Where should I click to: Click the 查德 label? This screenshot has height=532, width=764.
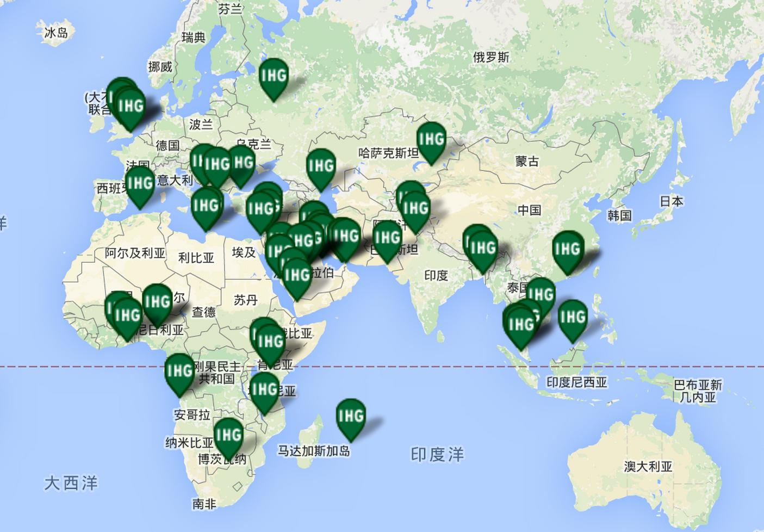(x=204, y=312)
